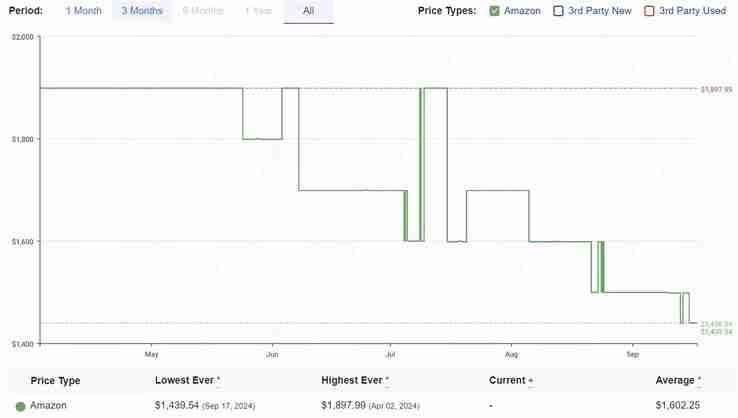Uncheck the Amazon price type checkbox
This screenshot has height=418, width=738.
(494, 11)
